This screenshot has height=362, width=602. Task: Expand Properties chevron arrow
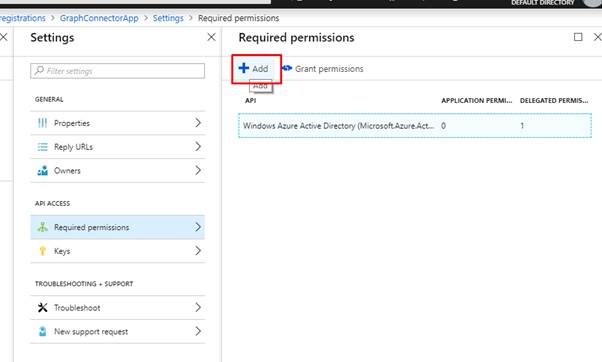(198, 123)
